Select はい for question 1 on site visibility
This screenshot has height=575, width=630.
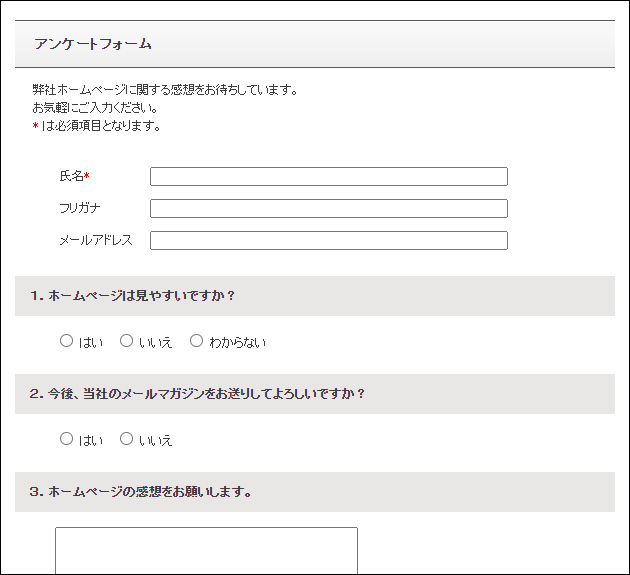[x=67, y=341]
